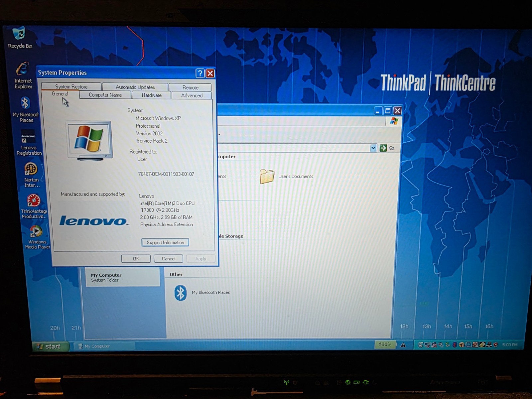532x399 pixels.
Task: Click the warning triangle icon on the taskbar
Action: tap(403, 345)
